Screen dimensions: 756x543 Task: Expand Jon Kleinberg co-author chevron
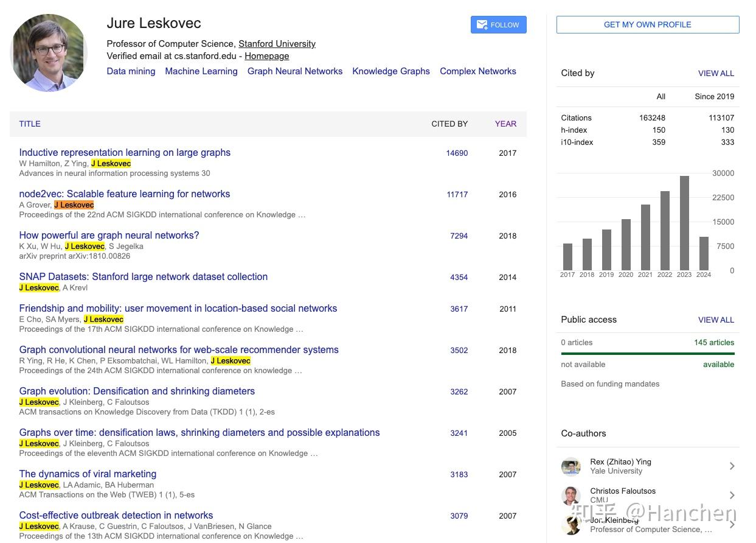pyautogui.click(x=732, y=524)
